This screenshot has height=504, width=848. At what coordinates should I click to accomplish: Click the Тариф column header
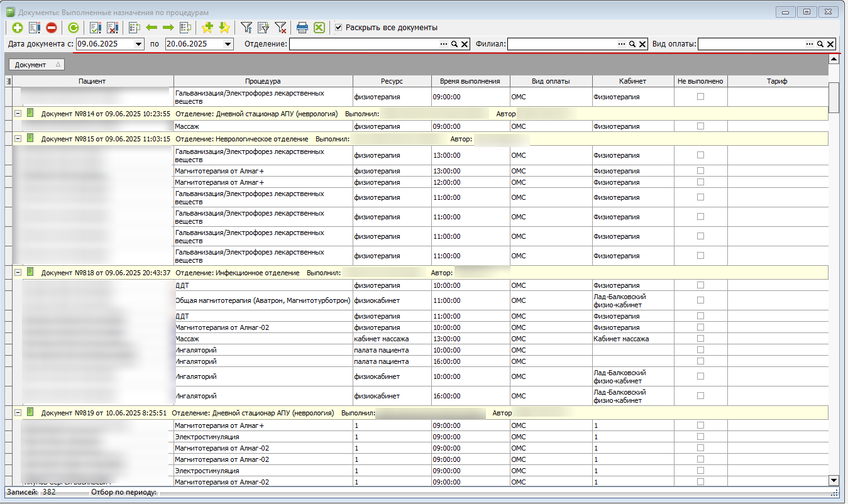coord(777,81)
